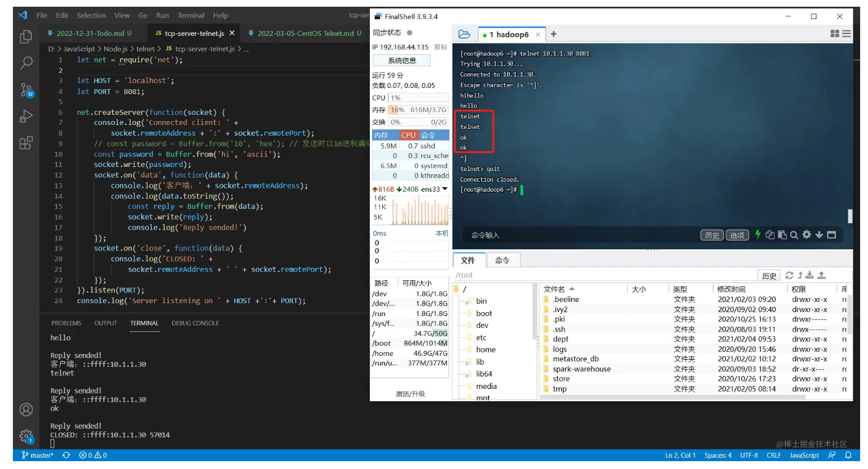Image resolution: width=868 pixels, height=469 pixels.
Task: Select the home folder in directory tree
Action: tap(486, 350)
